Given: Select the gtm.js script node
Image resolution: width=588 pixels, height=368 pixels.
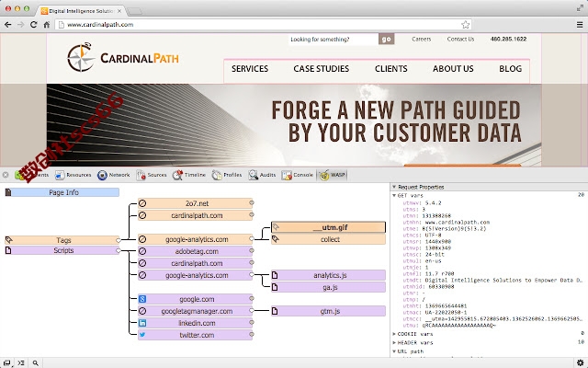Looking at the screenshot, I should (328, 311).
